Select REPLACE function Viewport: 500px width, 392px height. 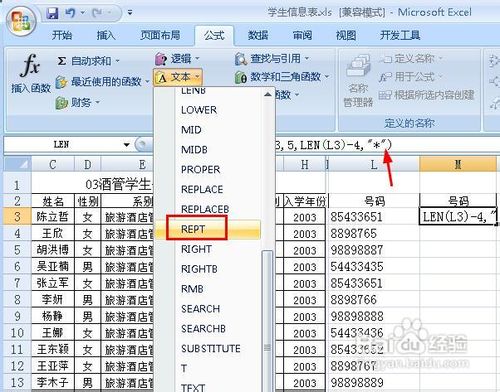(202, 190)
